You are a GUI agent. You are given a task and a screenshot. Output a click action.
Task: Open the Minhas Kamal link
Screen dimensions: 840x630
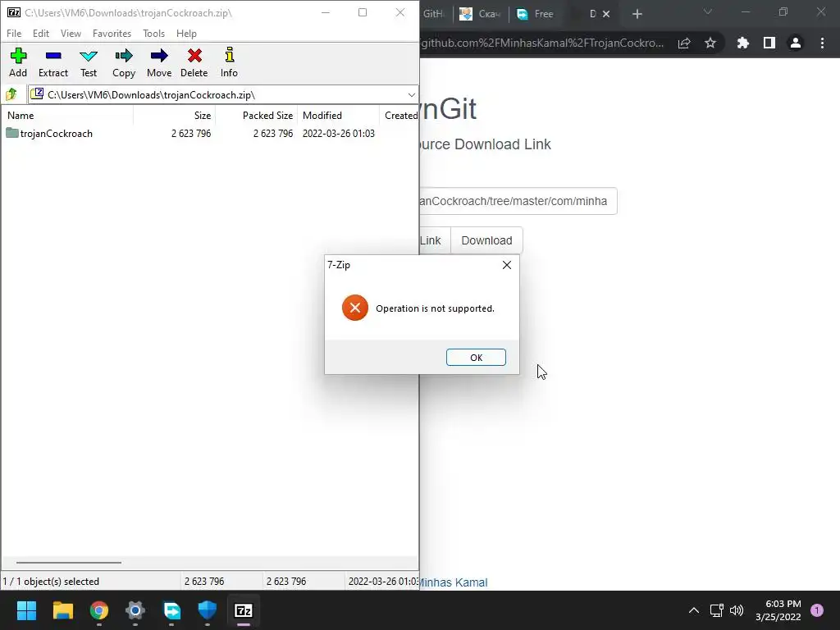tap(453, 582)
